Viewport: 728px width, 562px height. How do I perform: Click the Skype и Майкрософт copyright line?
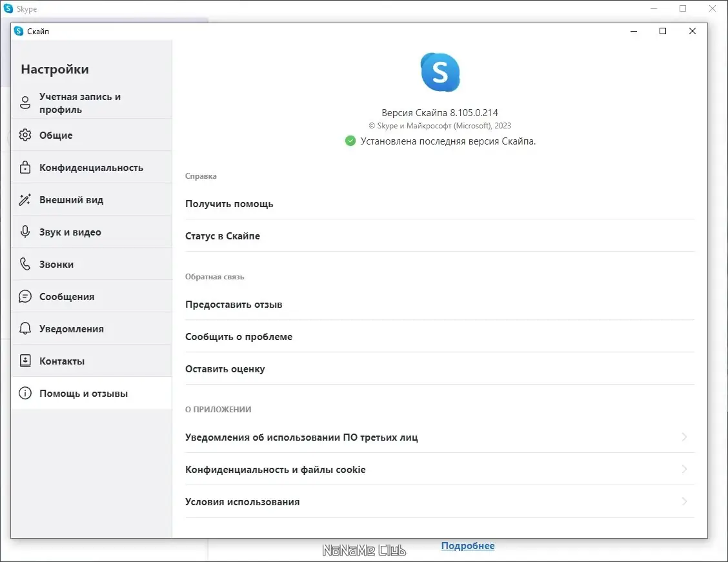(440, 126)
